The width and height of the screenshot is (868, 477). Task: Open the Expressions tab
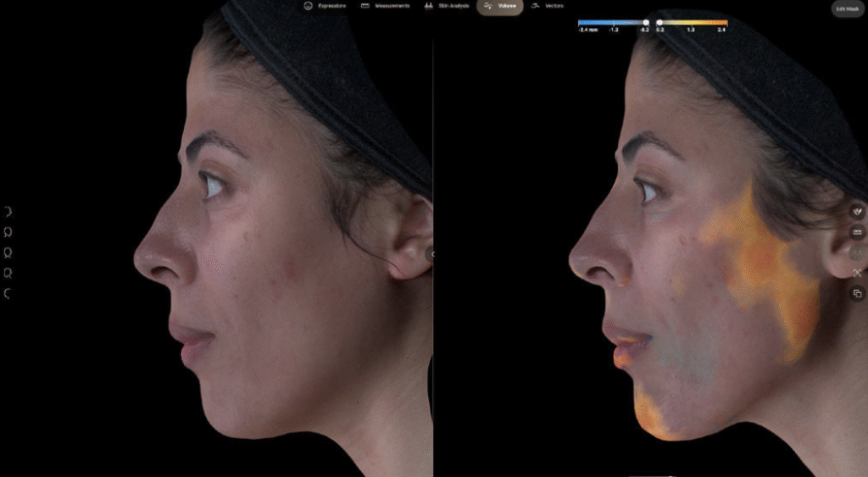coord(325,6)
